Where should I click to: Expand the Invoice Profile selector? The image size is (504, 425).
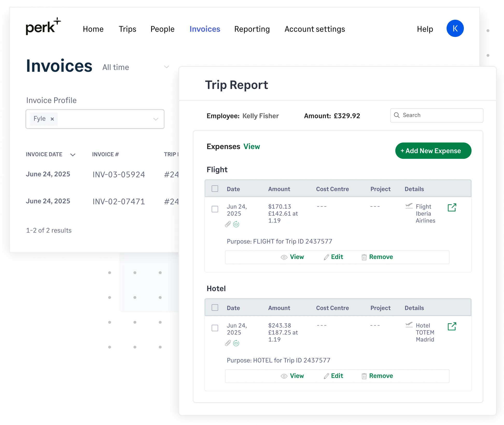pos(156,119)
